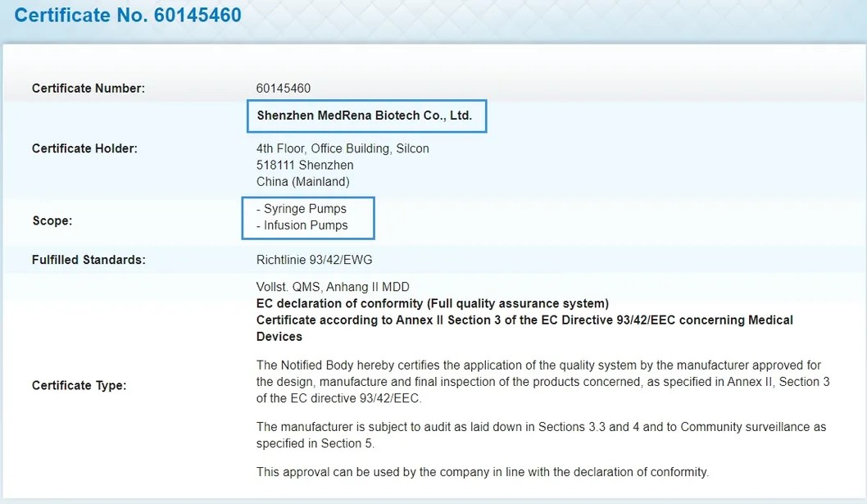Click the "Certificate Type:" field label
Screen dimensions: 867x504
pyautogui.click(x=79, y=385)
